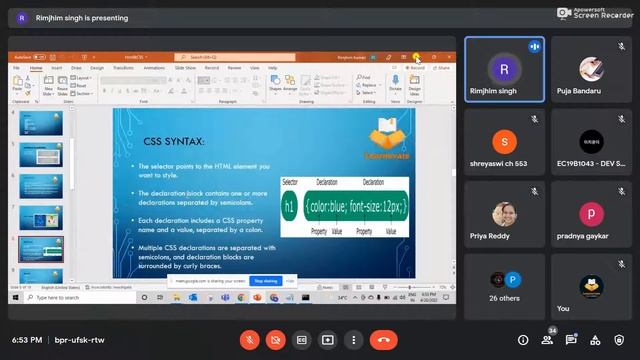Screen dimensions: 640x360
Task: Select slide 6 thumbnail
Action: 41,186
